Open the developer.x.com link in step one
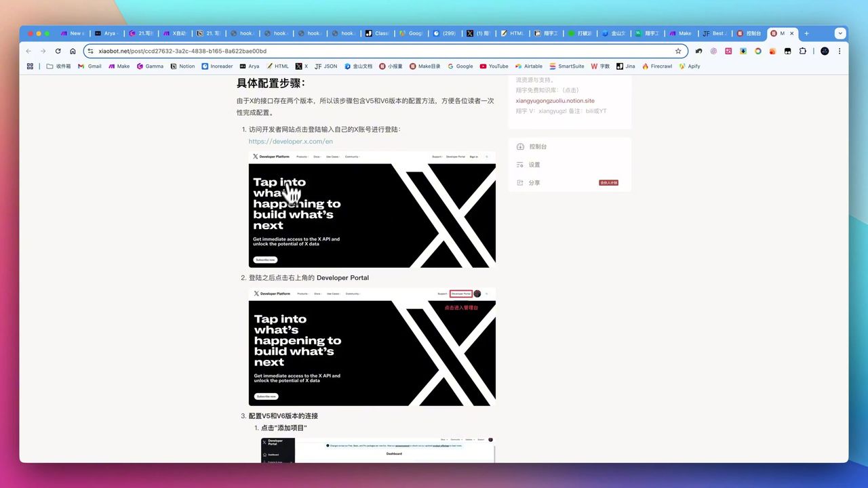Image resolution: width=868 pixels, height=488 pixels. click(290, 141)
